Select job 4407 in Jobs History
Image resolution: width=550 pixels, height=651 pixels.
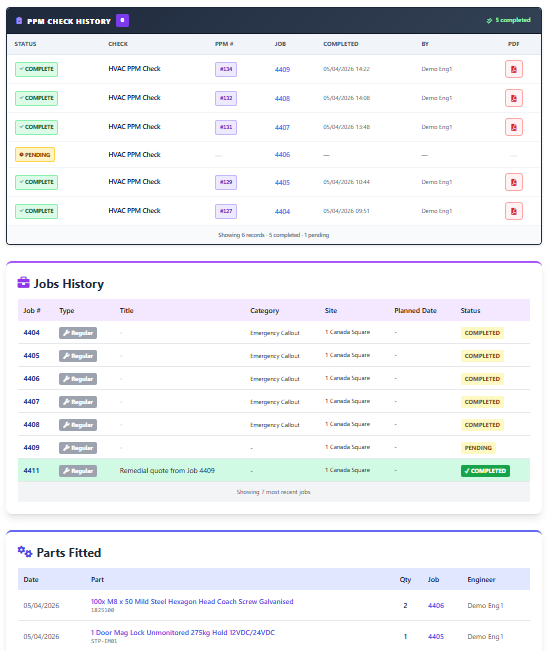click(x=32, y=402)
